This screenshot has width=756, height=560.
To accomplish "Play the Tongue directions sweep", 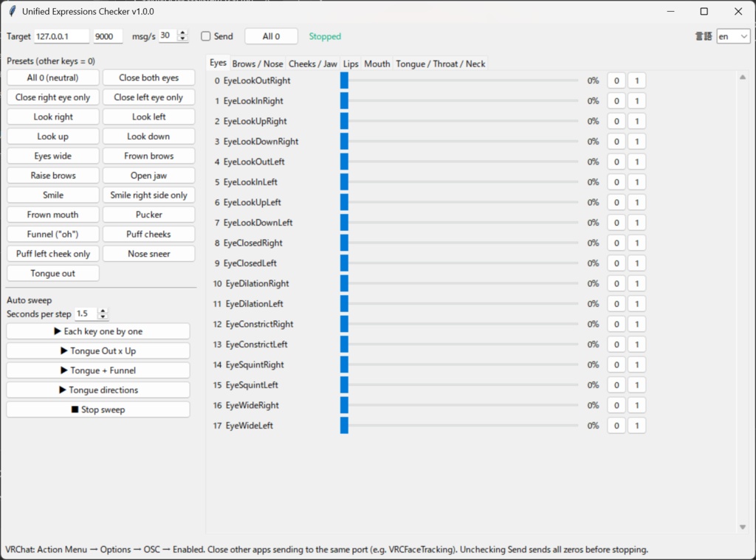I will [98, 390].
